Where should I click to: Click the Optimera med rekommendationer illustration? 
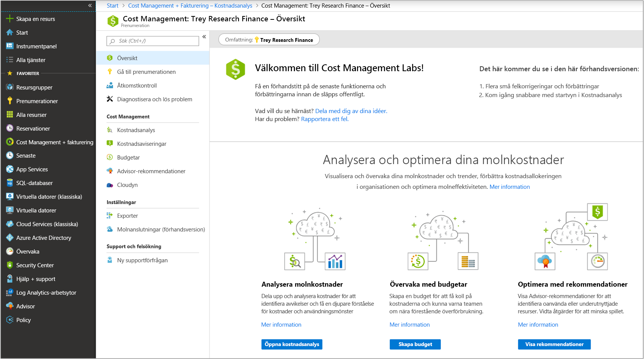(x=572, y=237)
